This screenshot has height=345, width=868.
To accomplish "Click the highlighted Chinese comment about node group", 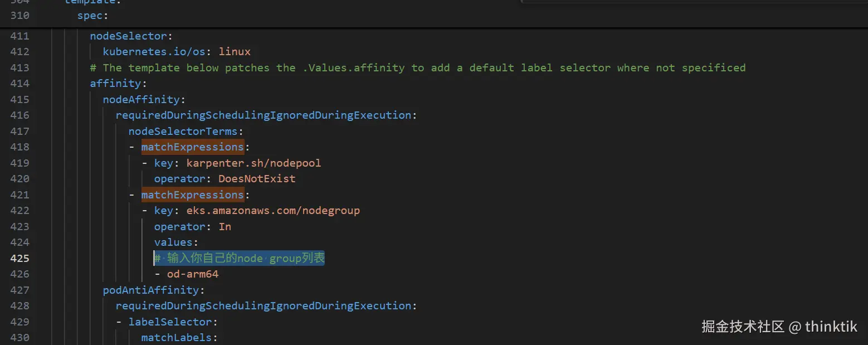I will click(240, 258).
